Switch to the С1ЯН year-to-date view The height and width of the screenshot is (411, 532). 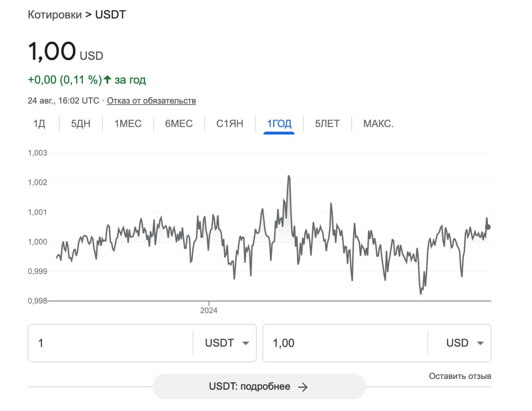click(x=229, y=124)
